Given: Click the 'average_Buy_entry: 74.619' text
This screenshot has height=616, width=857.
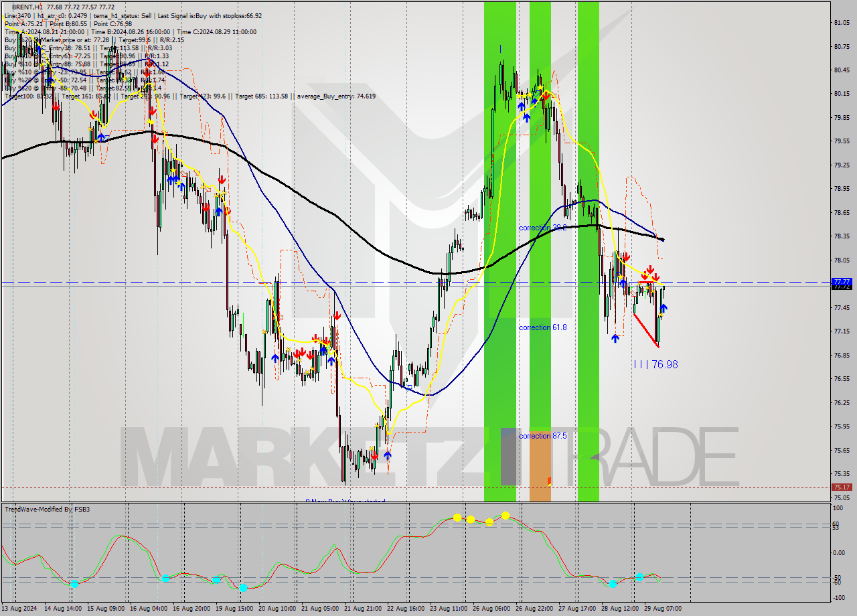Looking at the screenshot, I should (335, 96).
